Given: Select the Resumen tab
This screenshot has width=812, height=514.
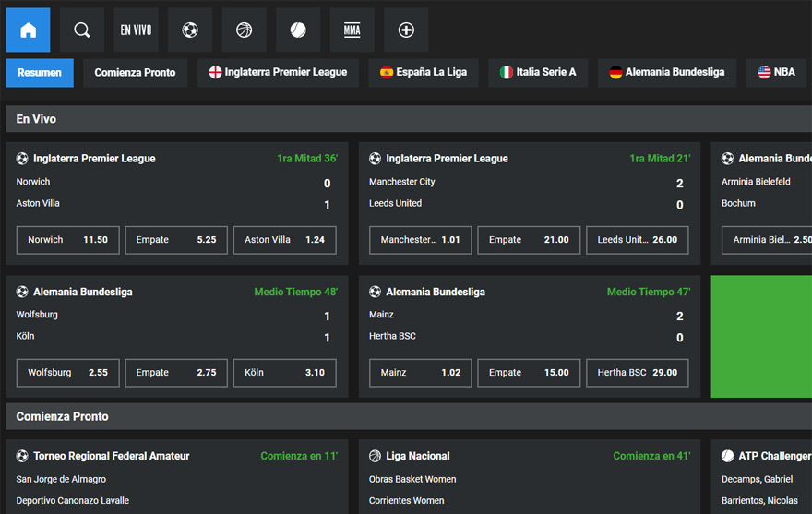Looking at the screenshot, I should click(x=40, y=72).
